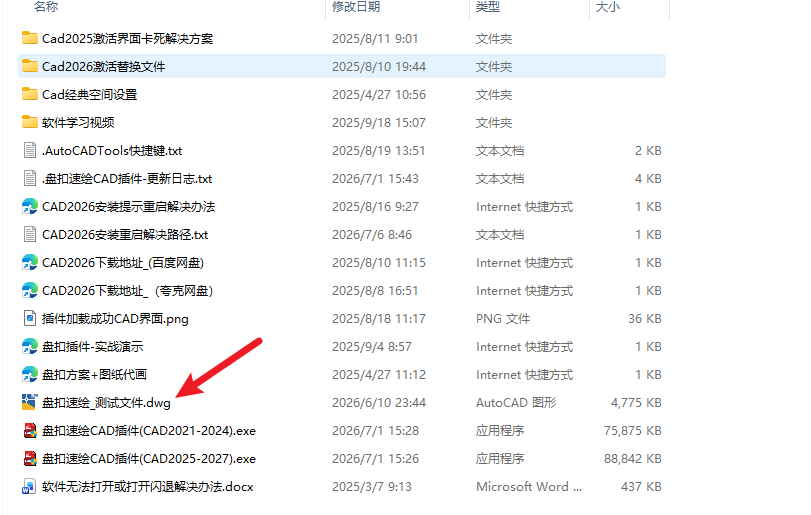Click date 2025/3/7 9:13

click(371, 487)
